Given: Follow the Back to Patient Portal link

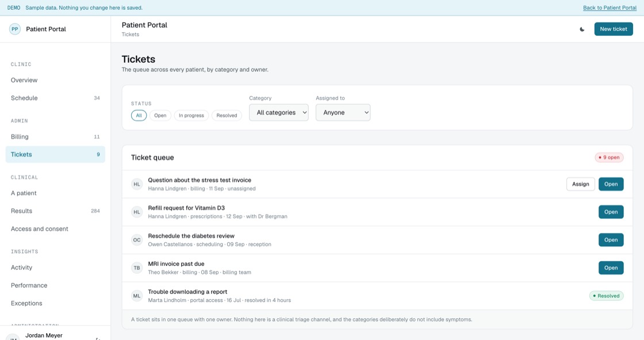Looking at the screenshot, I should pyautogui.click(x=610, y=8).
